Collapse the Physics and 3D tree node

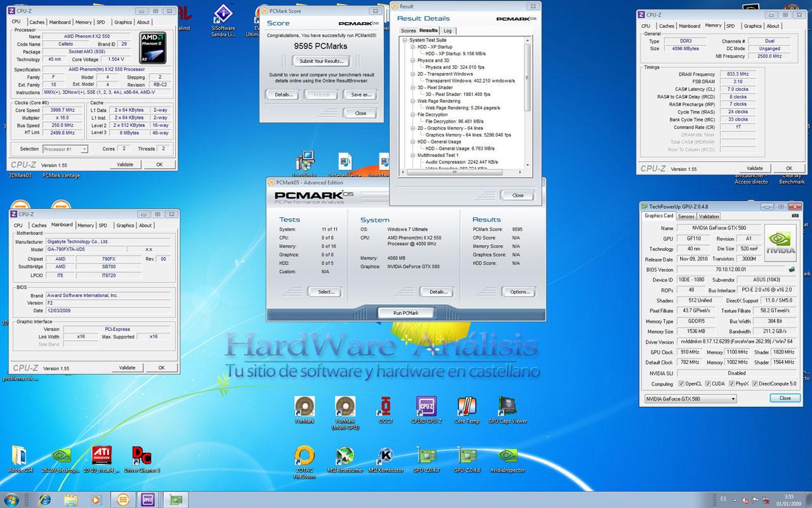point(413,60)
